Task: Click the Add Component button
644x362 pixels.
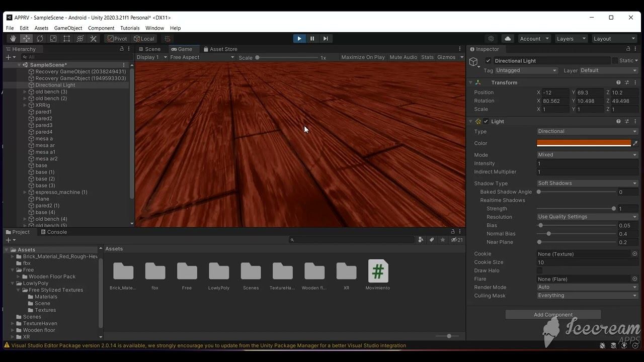Action: 553,315
